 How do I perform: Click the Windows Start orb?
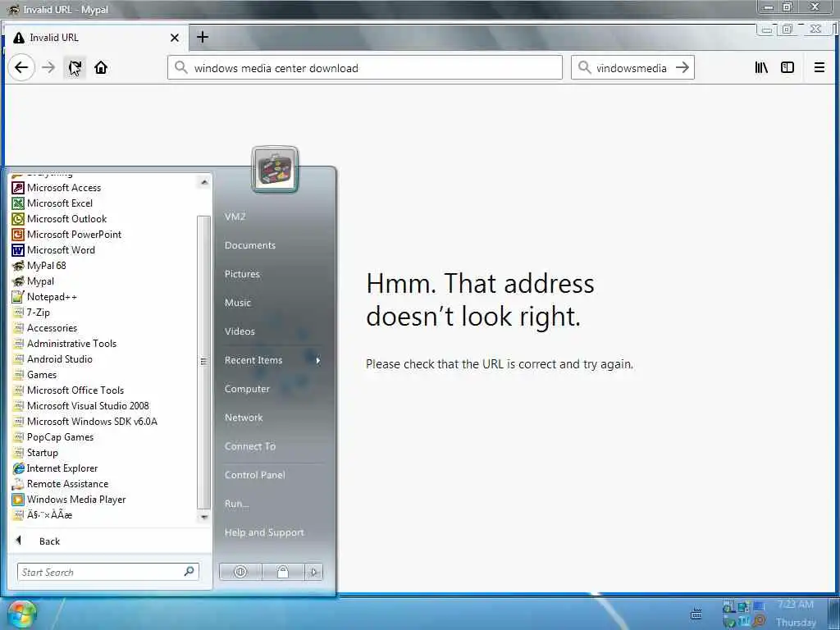21,614
